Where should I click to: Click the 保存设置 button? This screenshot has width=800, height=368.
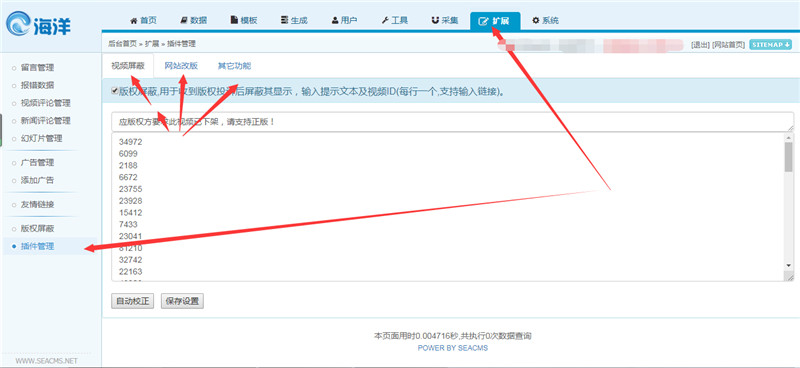click(182, 301)
